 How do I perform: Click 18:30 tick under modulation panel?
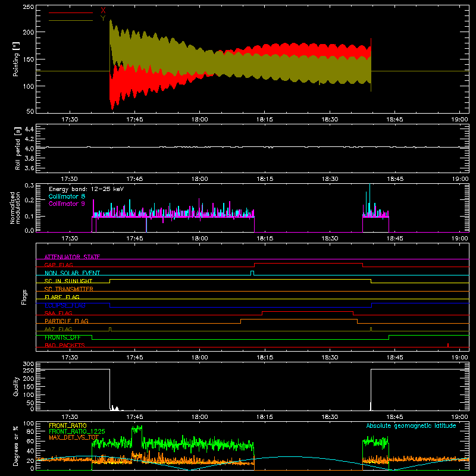330,239
